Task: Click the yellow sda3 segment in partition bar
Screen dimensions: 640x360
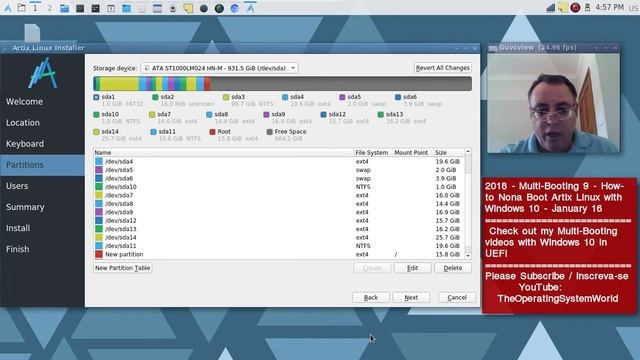Action: pyautogui.click(x=119, y=84)
